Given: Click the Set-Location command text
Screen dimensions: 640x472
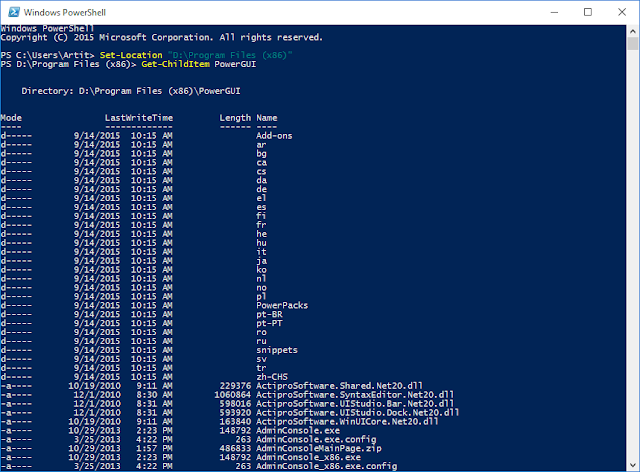Looking at the screenshot, I should click(131, 55).
